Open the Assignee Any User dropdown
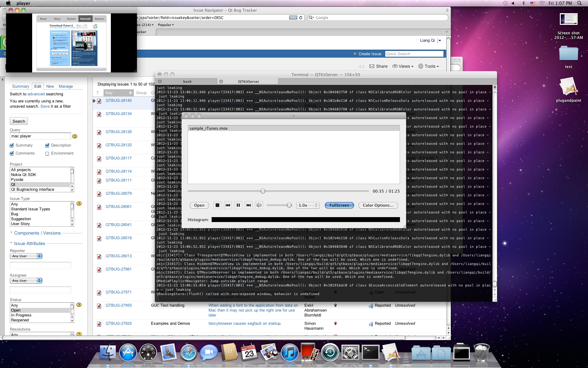 (26, 281)
